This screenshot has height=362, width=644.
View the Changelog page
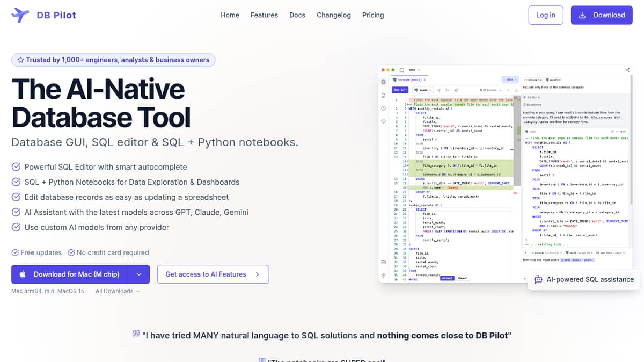[334, 15]
